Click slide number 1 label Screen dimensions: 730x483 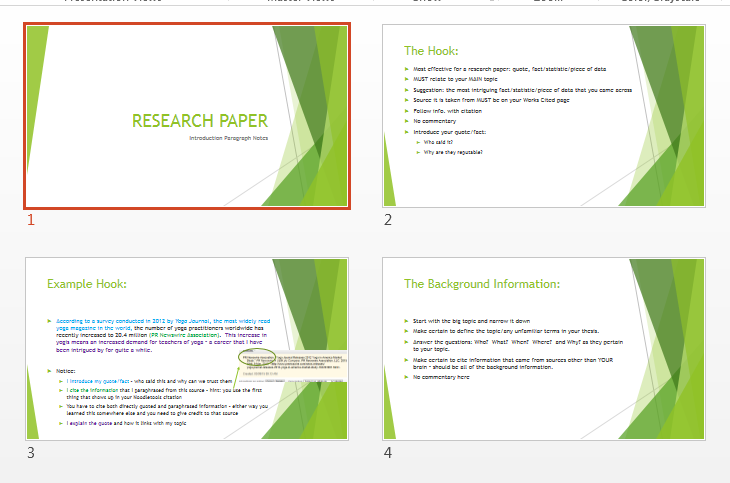point(31,220)
